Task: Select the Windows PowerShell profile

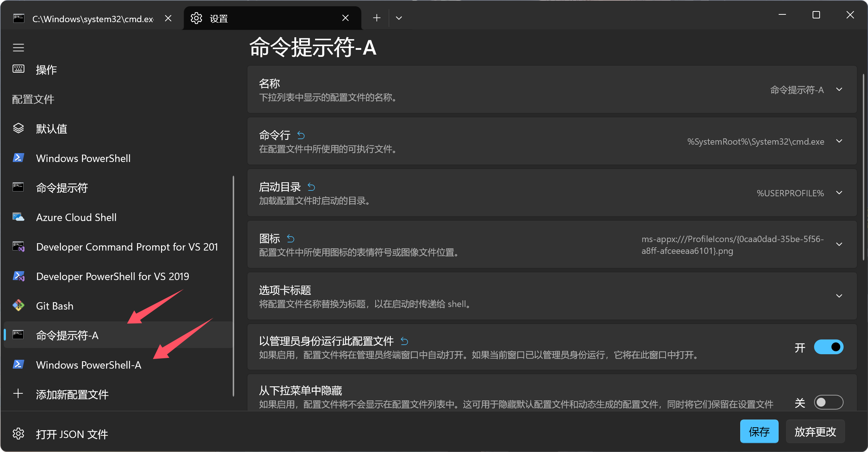Action: (x=118, y=158)
